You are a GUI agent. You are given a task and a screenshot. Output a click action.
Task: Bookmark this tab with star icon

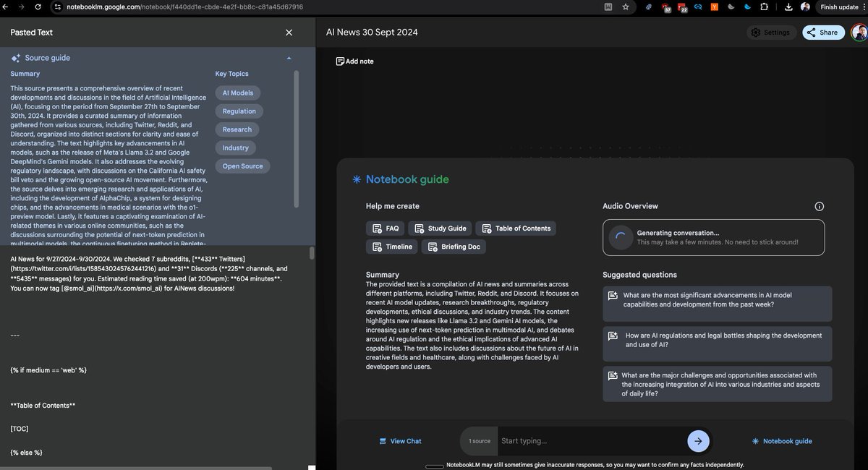pos(625,7)
